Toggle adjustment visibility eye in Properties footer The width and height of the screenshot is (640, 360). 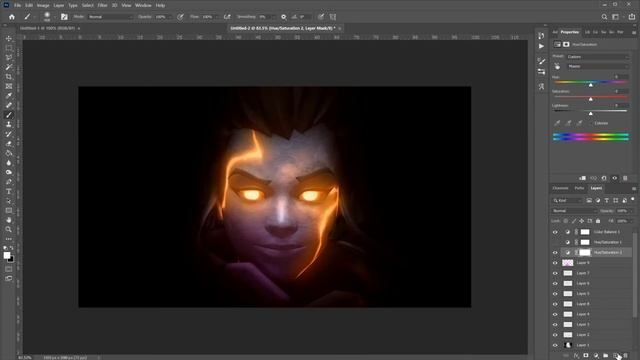point(615,178)
